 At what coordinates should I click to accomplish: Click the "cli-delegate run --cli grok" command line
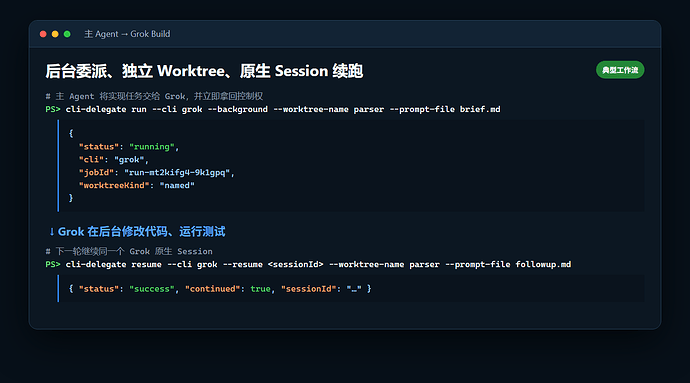283,109
